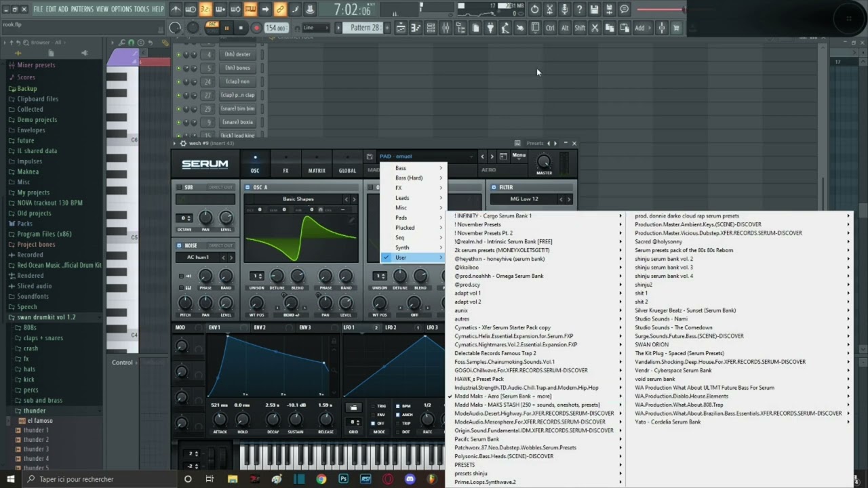Click the stop button in transport

(241, 28)
